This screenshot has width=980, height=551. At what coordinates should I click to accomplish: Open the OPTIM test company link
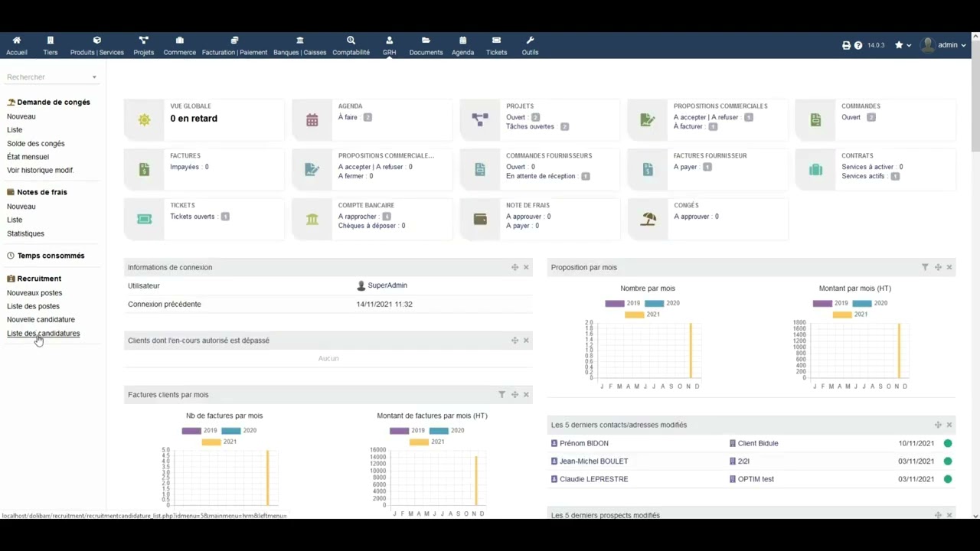[756, 480]
